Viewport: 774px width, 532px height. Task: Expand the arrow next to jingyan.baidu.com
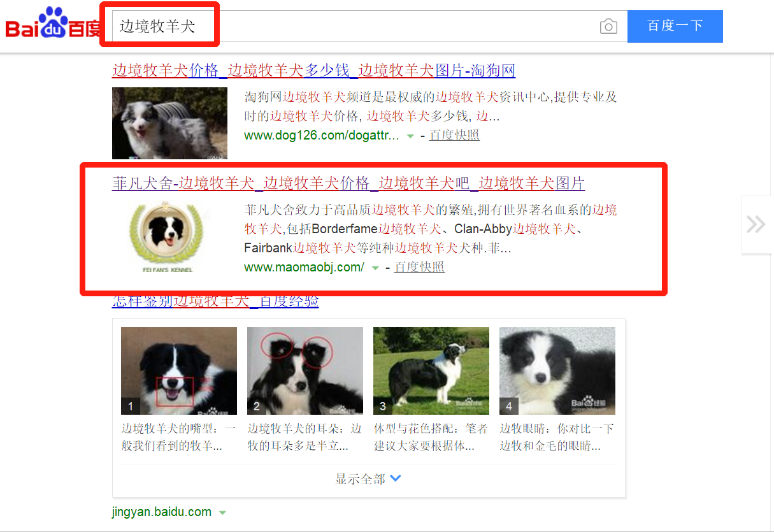coord(222,512)
